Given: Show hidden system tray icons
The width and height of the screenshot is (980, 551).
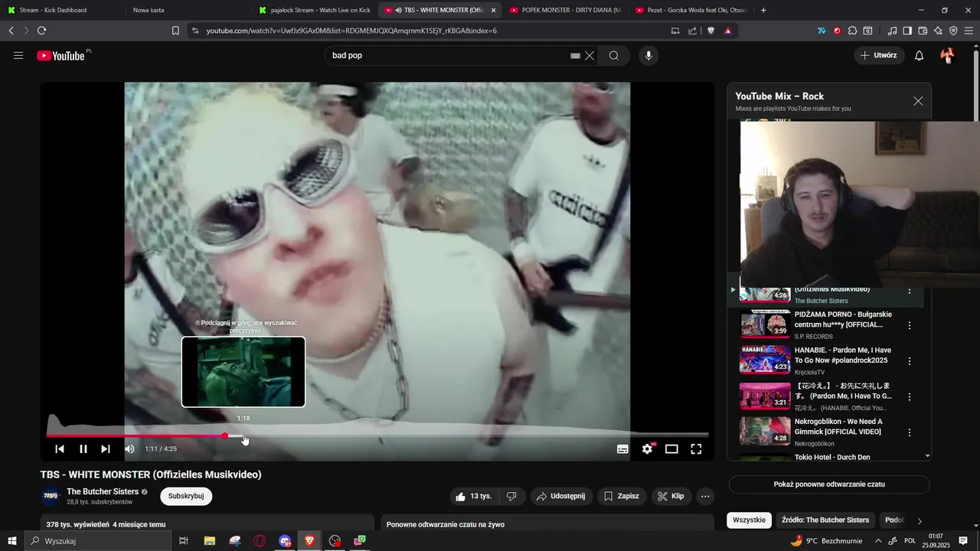Looking at the screenshot, I should [878, 541].
